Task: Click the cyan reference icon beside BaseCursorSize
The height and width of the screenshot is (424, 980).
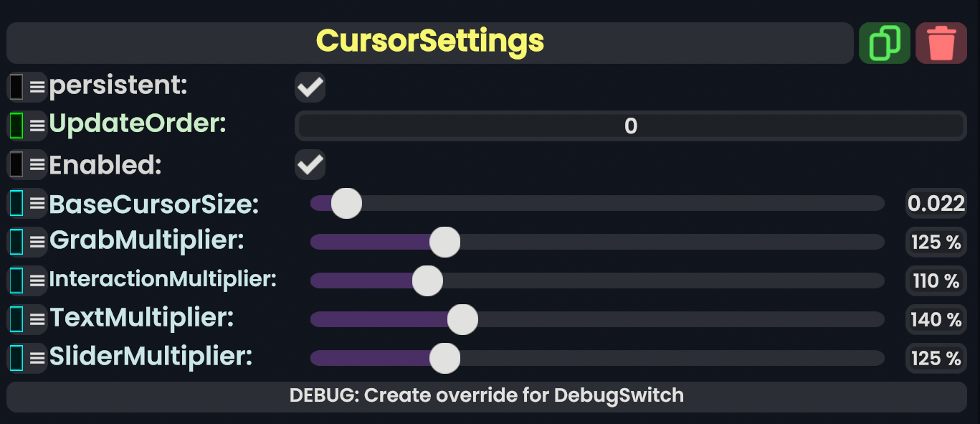Action: [16, 204]
